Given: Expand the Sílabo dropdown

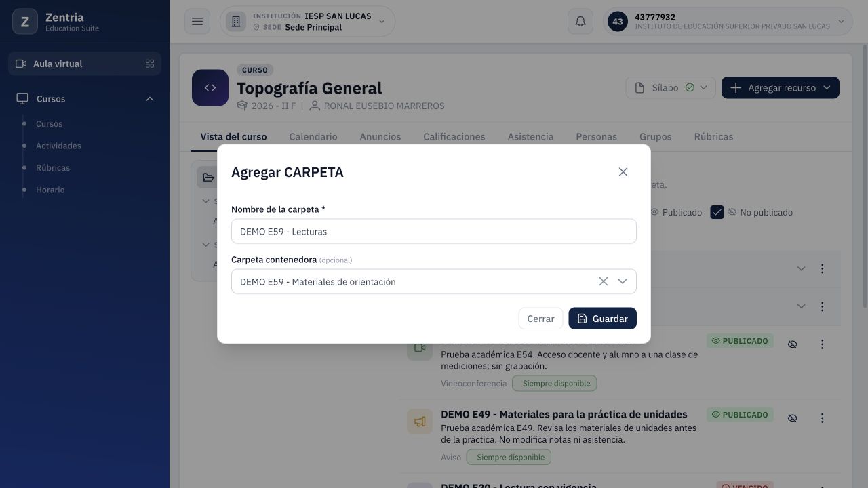Looking at the screenshot, I should 703,87.
